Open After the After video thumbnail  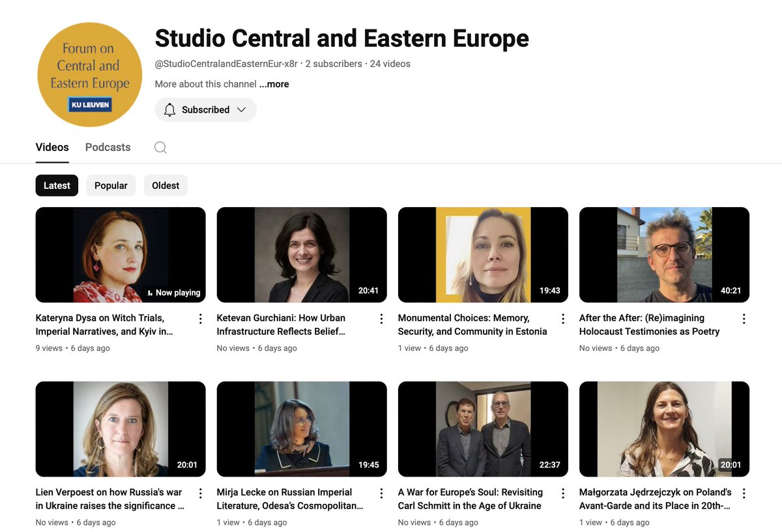point(664,255)
